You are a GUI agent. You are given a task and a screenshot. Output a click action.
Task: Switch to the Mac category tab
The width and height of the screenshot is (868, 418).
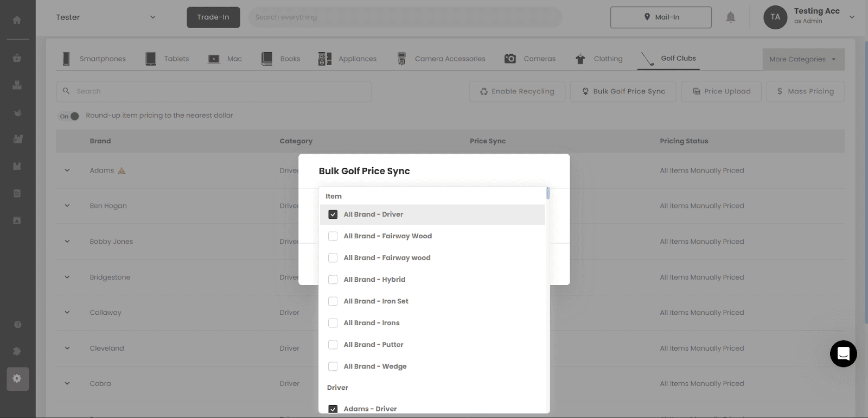[x=225, y=59]
